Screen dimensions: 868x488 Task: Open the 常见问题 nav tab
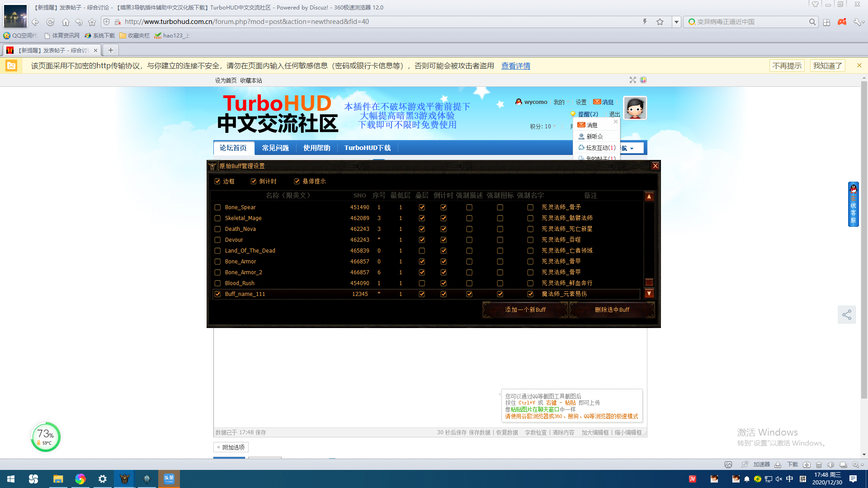[x=275, y=148]
